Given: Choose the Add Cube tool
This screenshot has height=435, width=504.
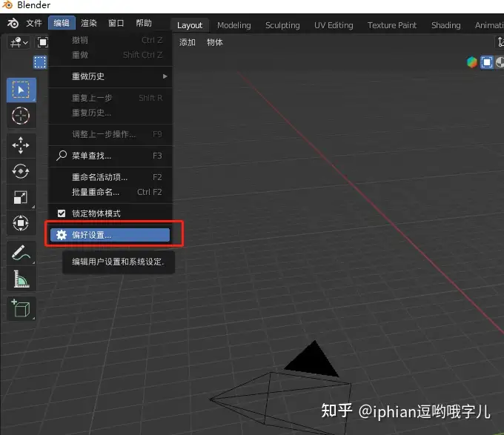Looking at the screenshot, I should [21, 309].
